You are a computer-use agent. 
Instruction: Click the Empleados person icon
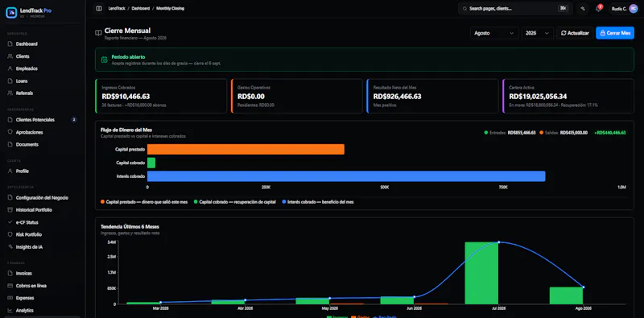pyautogui.click(x=10, y=68)
